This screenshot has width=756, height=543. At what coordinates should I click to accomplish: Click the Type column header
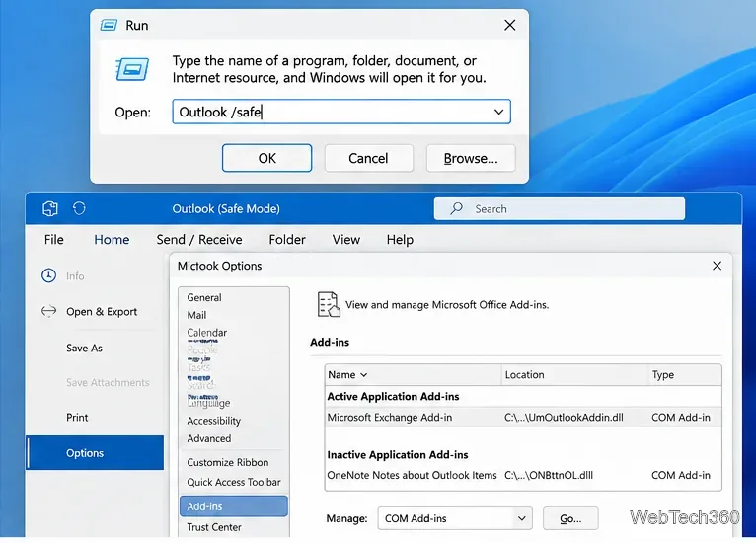(x=685, y=375)
